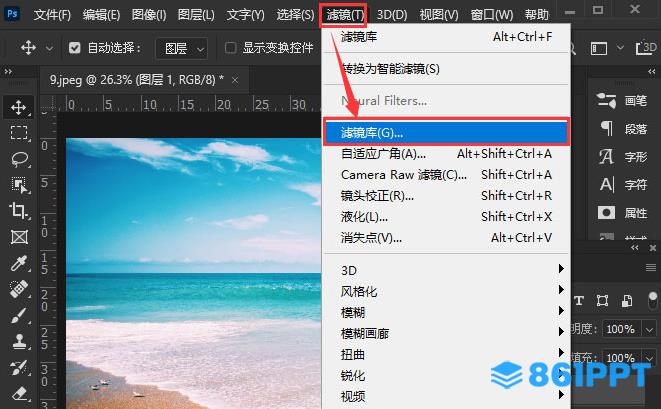
Task: Toggle the layer filter on/off switch
Action: click(653, 301)
